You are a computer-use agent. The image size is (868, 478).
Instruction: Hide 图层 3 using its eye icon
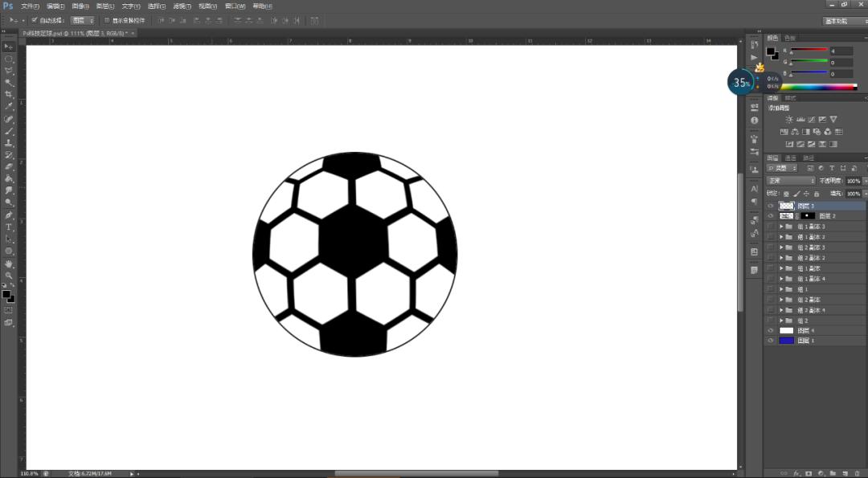pos(770,206)
